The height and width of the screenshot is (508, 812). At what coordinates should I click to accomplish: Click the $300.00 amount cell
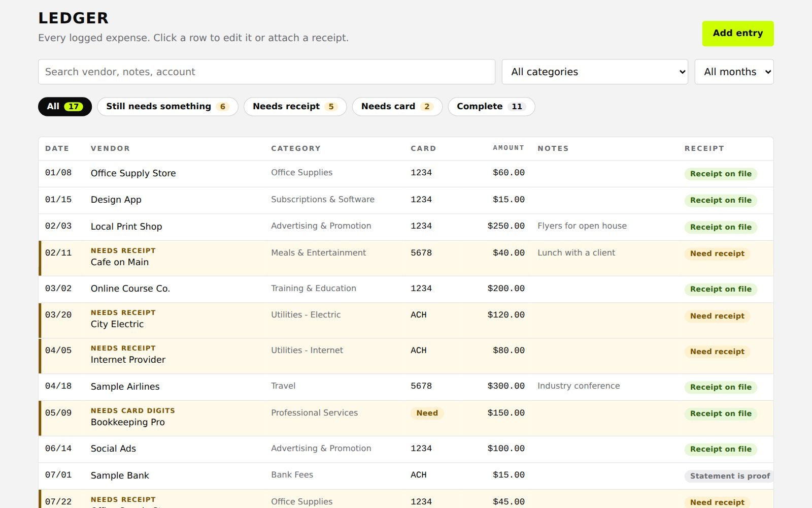(x=506, y=386)
